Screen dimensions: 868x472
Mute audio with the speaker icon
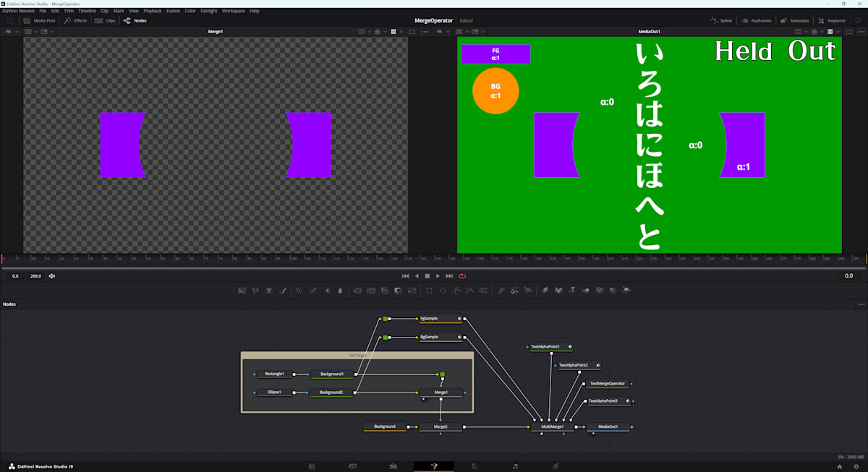[x=52, y=276]
